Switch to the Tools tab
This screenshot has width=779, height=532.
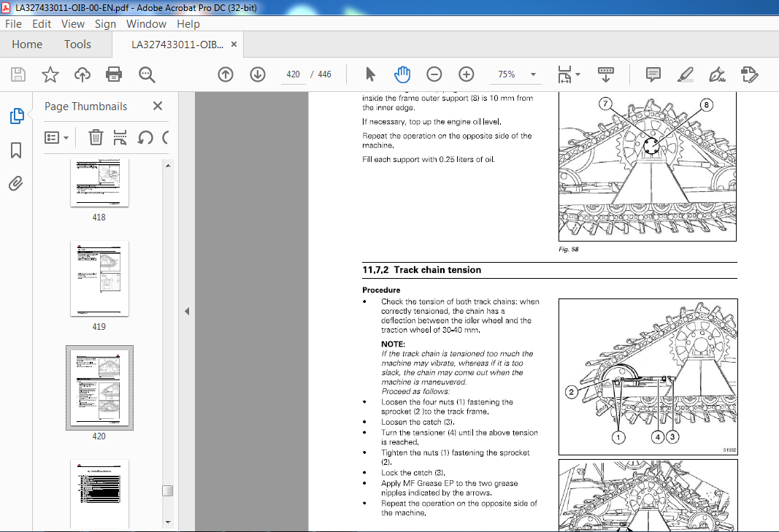point(77,45)
